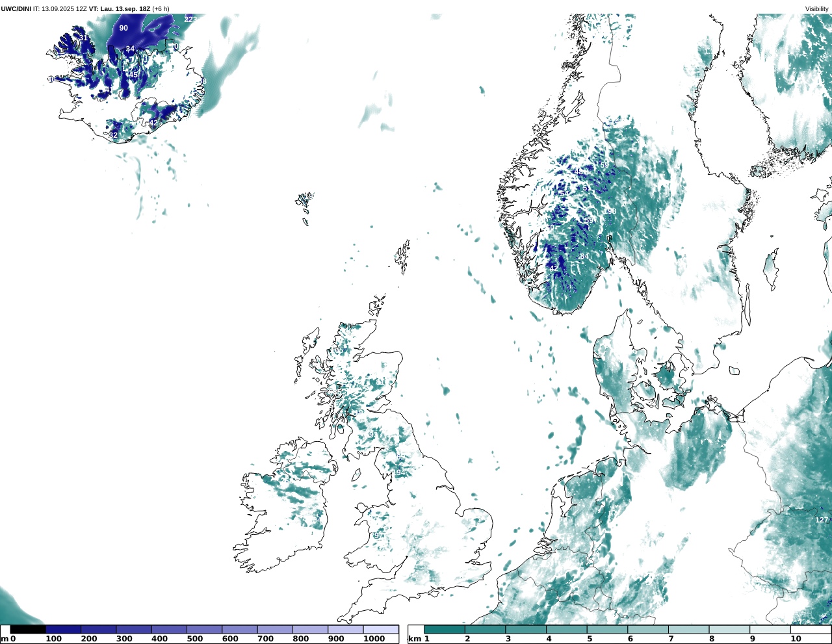The height and width of the screenshot is (644, 832).
Task: Click the '10' label on km scale
Action: click(x=796, y=639)
